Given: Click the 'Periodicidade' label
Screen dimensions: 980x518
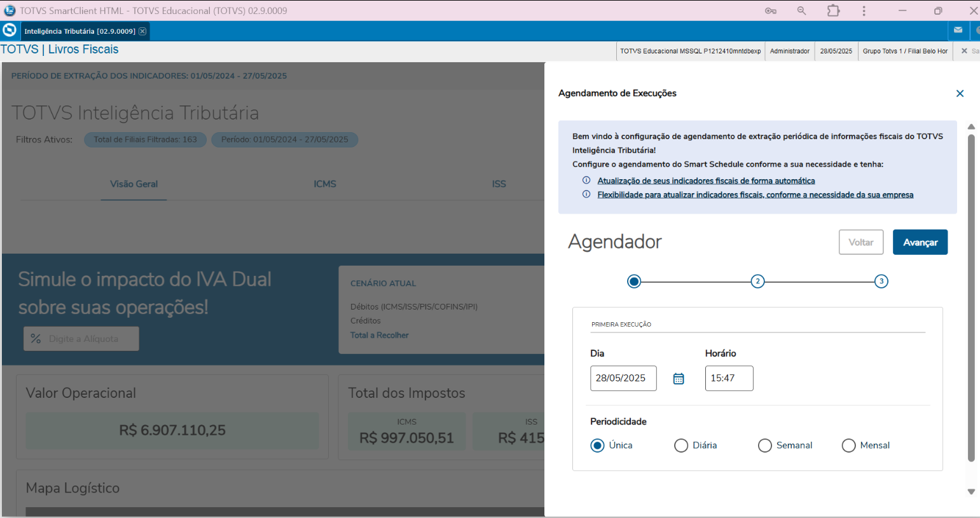Looking at the screenshot, I should coord(618,422).
